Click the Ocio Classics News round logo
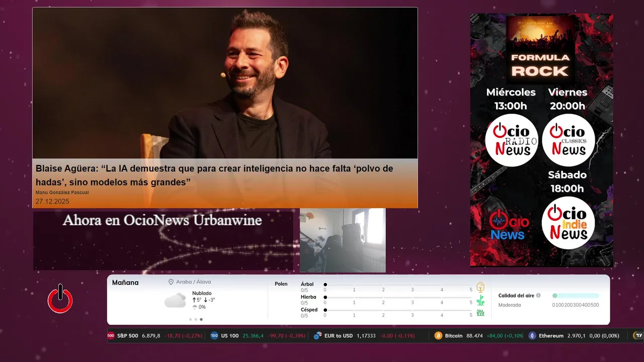 pyautogui.click(x=569, y=140)
